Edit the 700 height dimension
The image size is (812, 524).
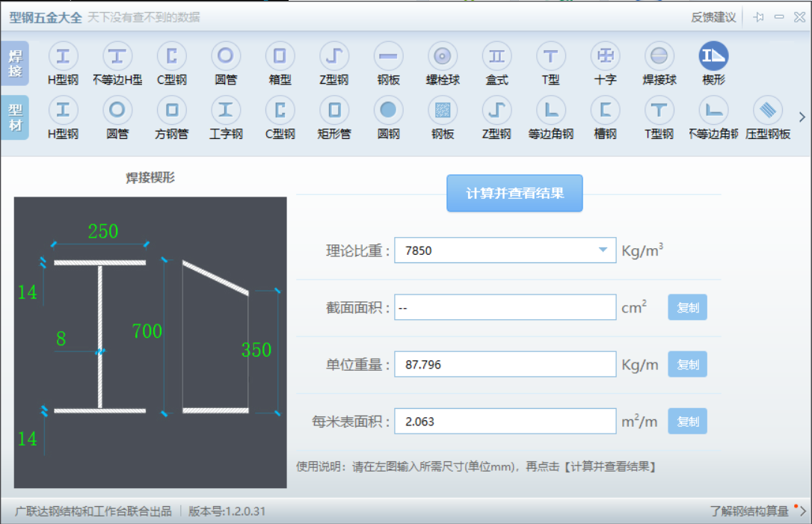[147, 331]
